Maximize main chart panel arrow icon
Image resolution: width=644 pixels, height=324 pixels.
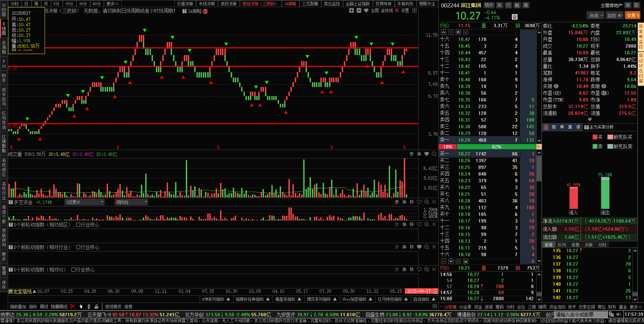pyautogui.click(x=415, y=11)
